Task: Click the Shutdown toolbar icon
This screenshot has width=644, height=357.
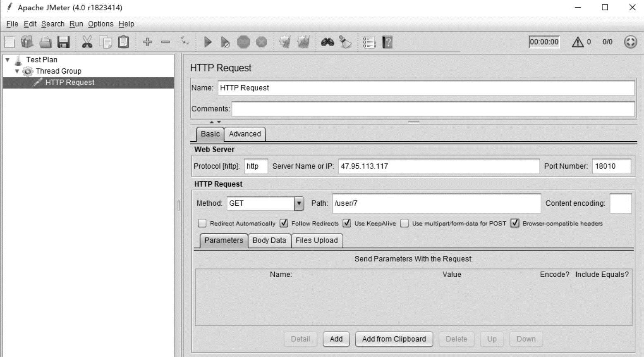Action: 261,42
